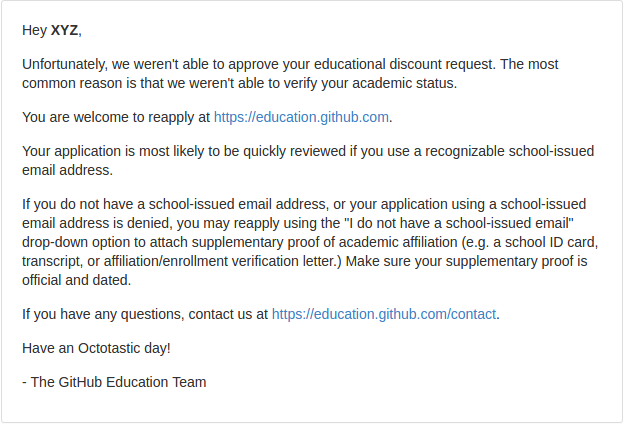
Task: Click the 'Unfortunately' opening word
Action: [64, 64]
